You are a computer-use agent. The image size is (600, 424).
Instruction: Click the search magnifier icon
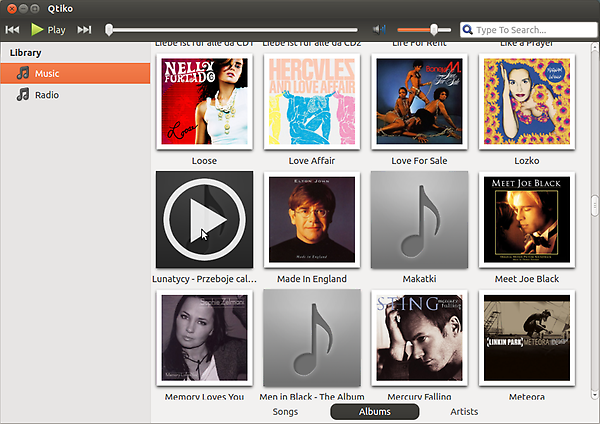[x=467, y=29]
